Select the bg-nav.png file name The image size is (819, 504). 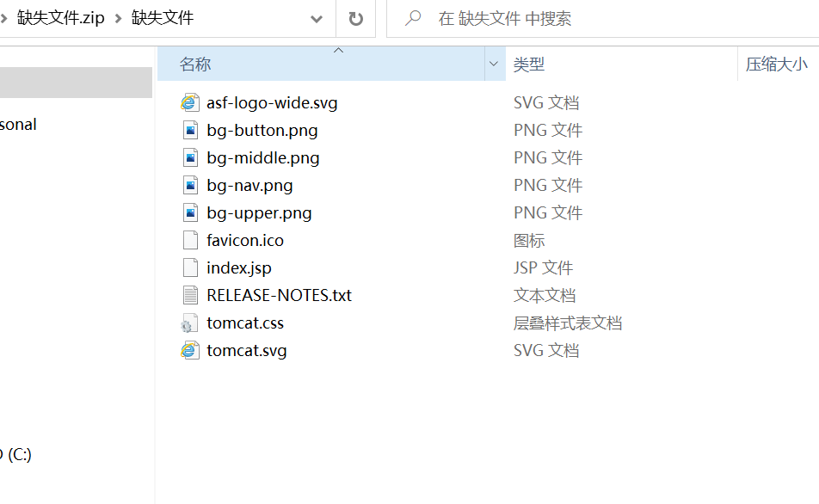tap(249, 186)
